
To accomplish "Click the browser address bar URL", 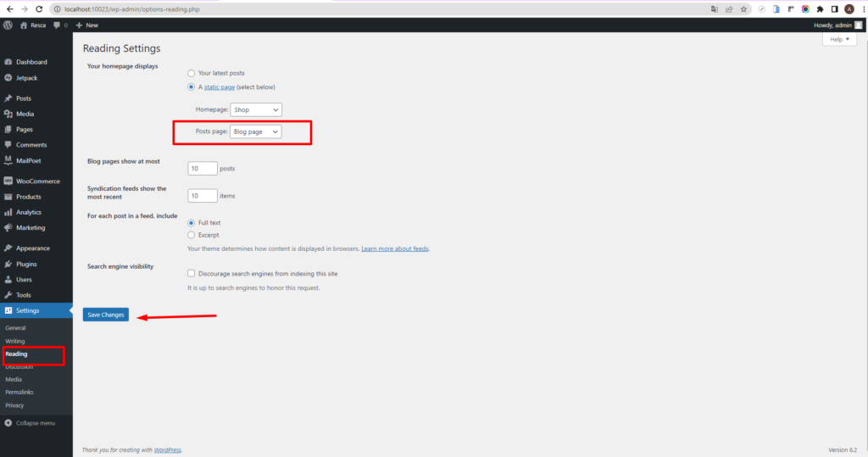I will tap(131, 8).
